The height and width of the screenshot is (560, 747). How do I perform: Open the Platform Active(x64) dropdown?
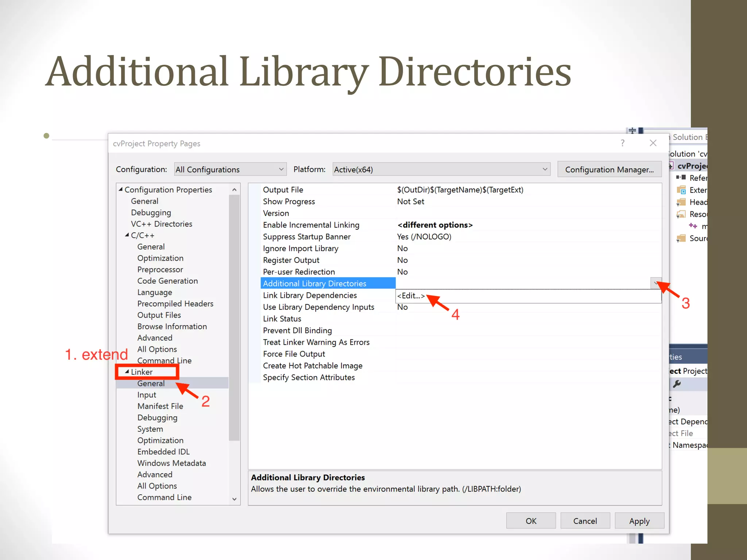pyautogui.click(x=545, y=170)
